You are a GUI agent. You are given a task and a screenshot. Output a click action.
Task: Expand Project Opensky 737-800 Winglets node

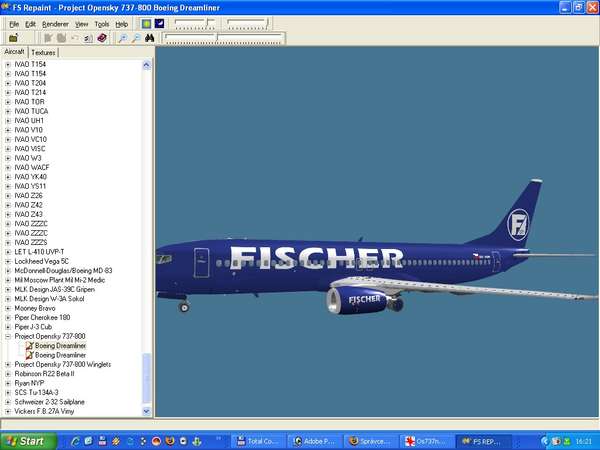pyautogui.click(x=8, y=365)
